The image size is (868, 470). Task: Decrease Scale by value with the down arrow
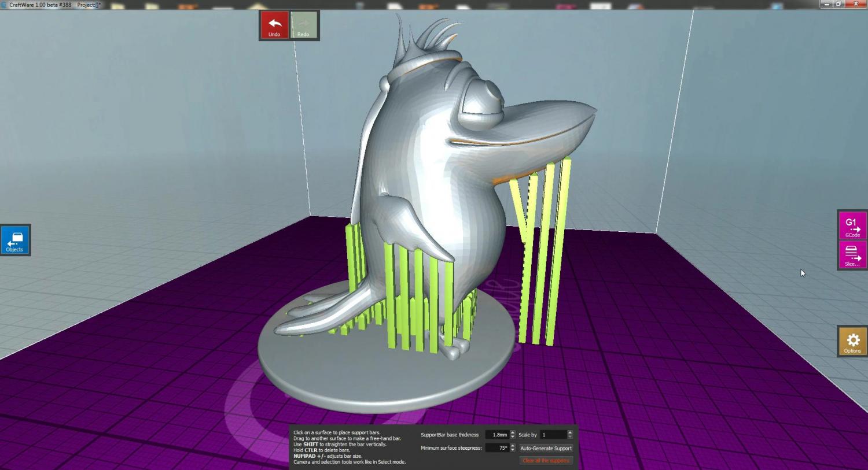(570, 437)
